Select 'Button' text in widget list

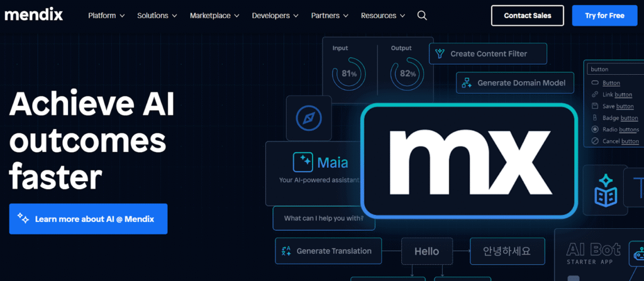pyautogui.click(x=611, y=83)
